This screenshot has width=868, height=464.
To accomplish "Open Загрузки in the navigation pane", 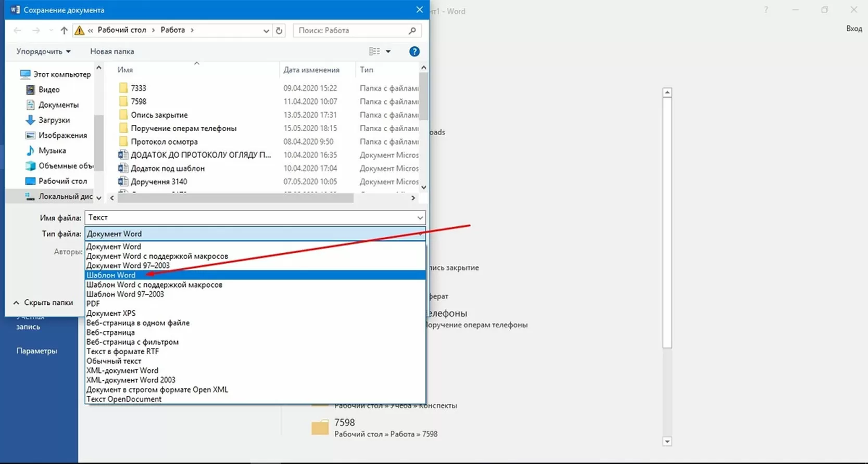I will (x=47, y=120).
